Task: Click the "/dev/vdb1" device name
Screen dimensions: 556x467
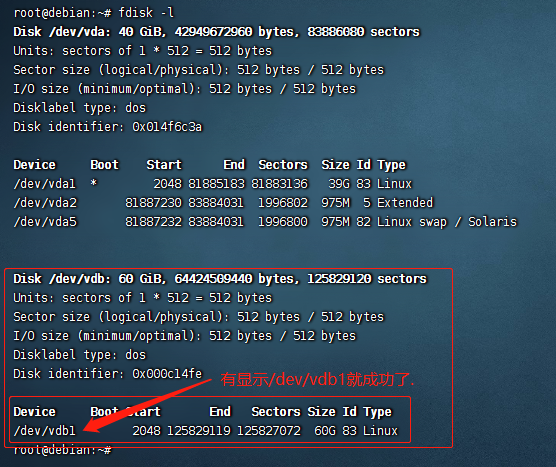Action: tap(44, 430)
